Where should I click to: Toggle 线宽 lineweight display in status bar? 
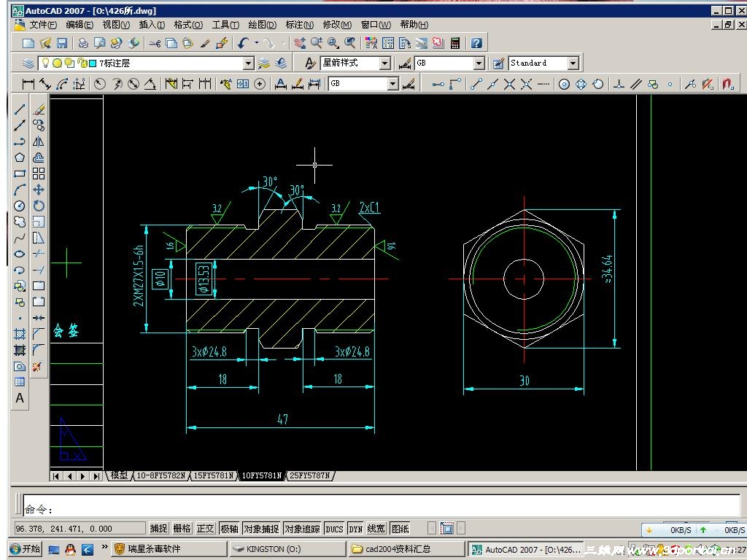tap(376, 529)
